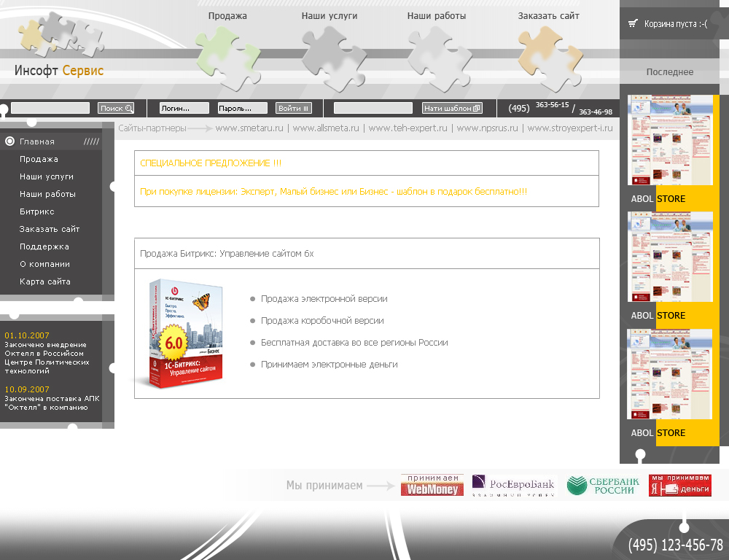Visit partner site www.npsrus.ru
Image resolution: width=729 pixels, height=560 pixels.
pyautogui.click(x=487, y=128)
